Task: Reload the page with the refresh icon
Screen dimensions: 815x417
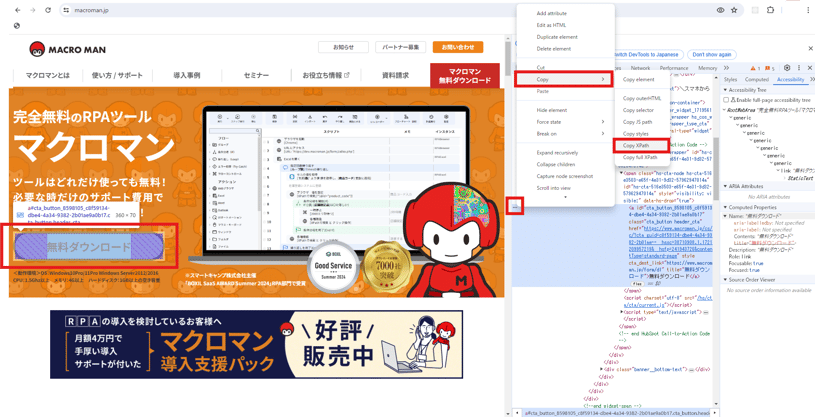Action: [x=48, y=10]
